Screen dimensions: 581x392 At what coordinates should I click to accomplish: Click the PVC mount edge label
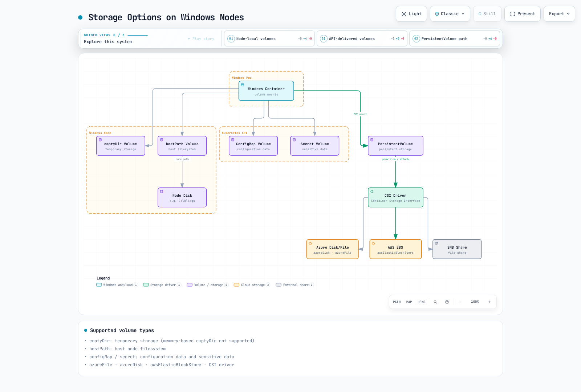[360, 114]
